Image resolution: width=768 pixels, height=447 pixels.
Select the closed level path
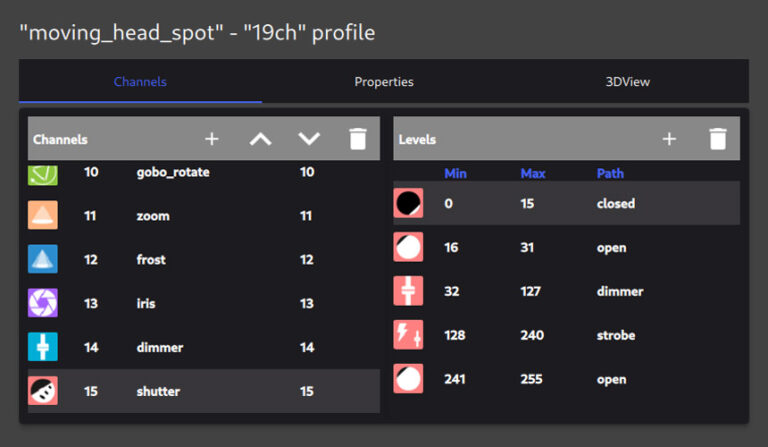tap(616, 204)
